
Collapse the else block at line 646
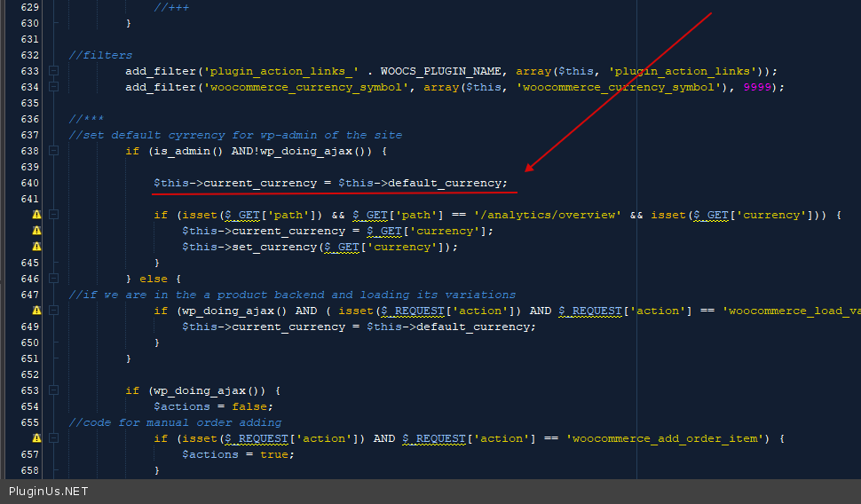point(54,279)
